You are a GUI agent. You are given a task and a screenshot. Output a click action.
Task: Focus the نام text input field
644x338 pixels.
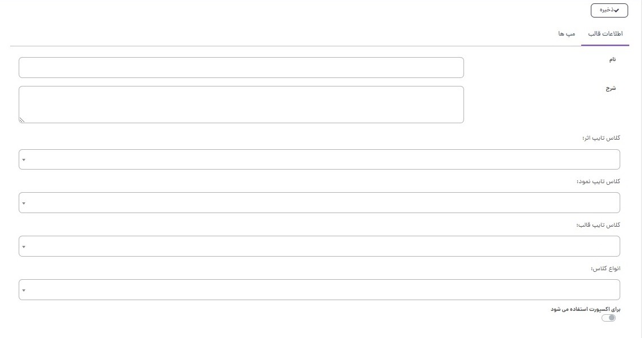(x=241, y=68)
